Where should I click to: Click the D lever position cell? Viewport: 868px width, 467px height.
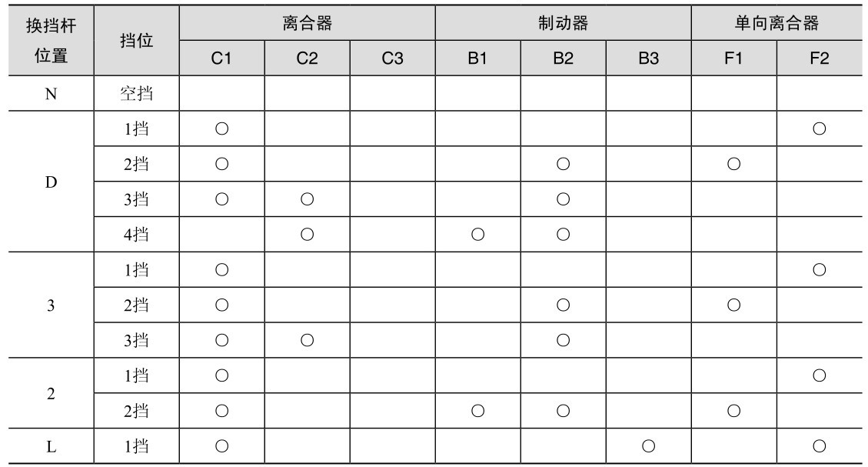pos(51,182)
